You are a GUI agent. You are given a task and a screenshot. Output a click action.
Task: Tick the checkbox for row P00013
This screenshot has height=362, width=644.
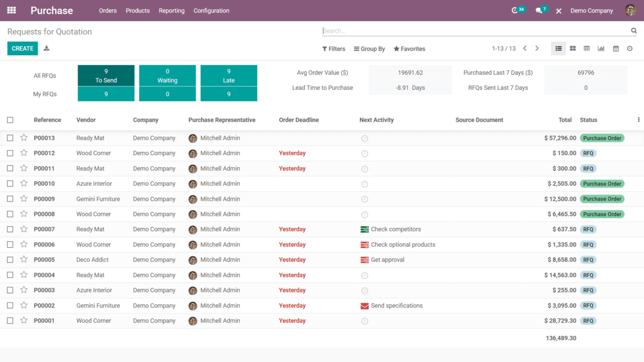[10, 138]
